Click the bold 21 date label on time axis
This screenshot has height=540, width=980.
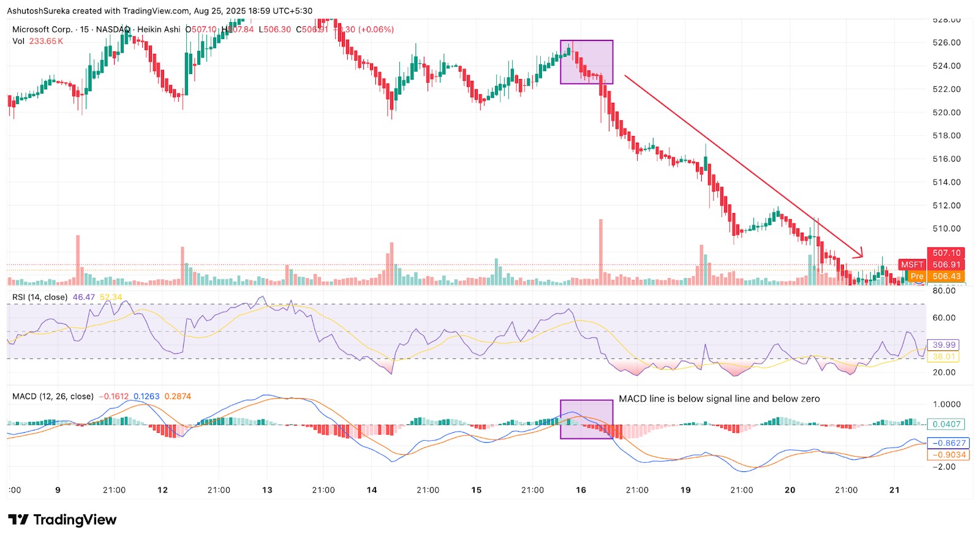click(895, 490)
